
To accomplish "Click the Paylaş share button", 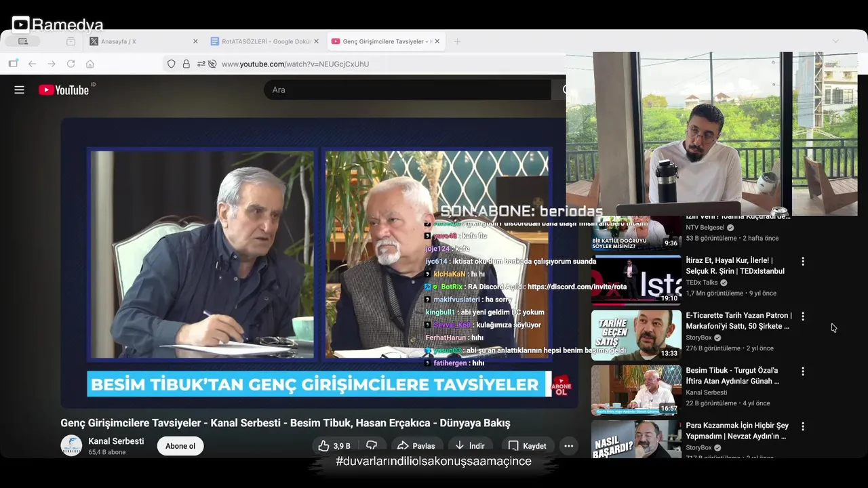I will click(x=416, y=446).
